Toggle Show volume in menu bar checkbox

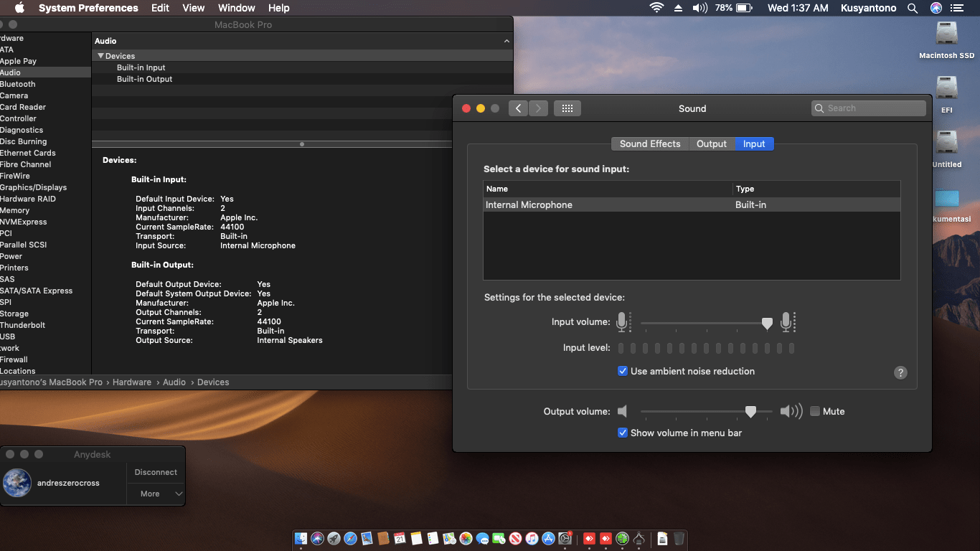click(x=623, y=433)
